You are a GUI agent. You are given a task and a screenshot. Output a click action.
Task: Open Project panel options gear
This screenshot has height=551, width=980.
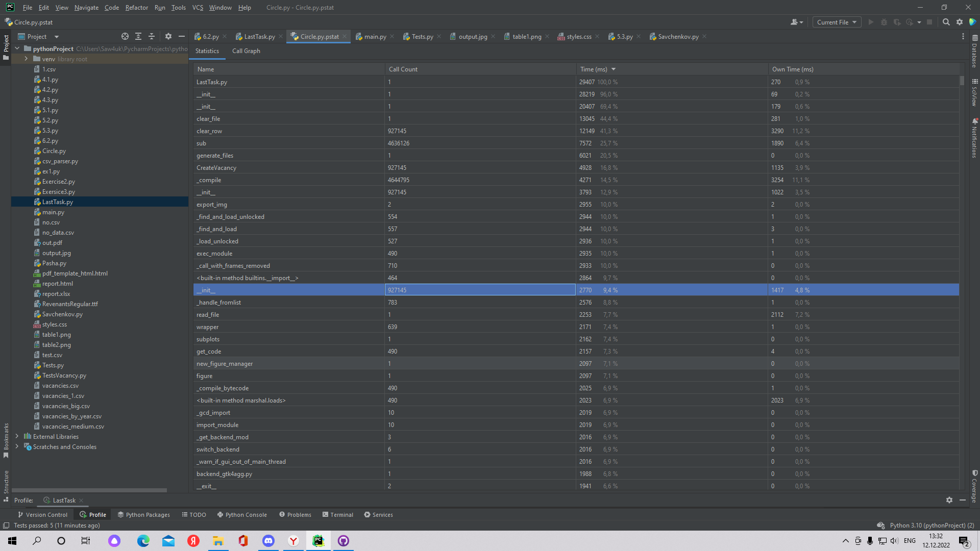point(168,36)
